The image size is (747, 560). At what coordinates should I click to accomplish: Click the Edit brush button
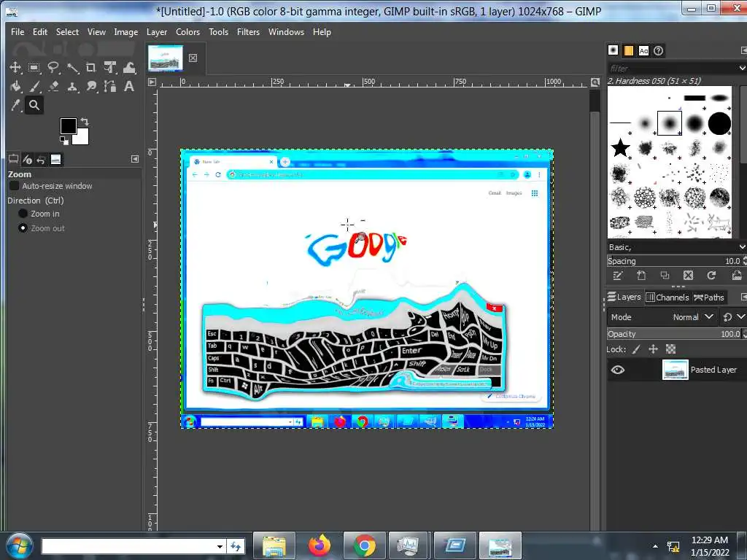617,275
